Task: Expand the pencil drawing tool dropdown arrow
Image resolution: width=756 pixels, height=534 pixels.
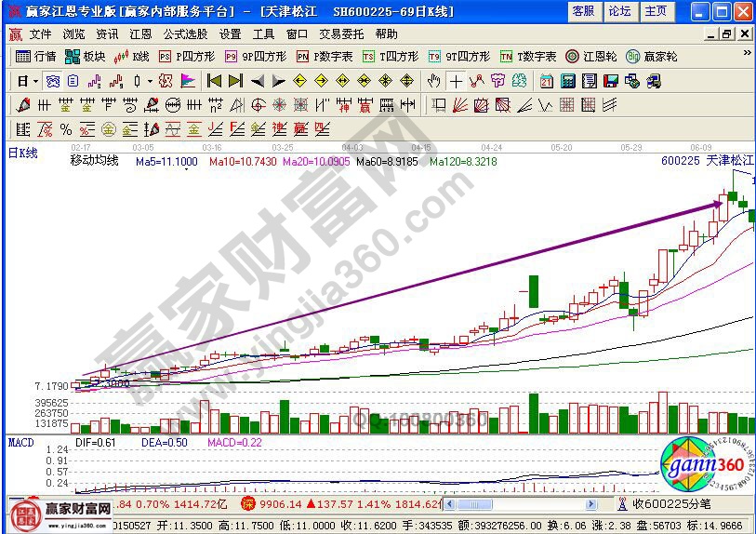Action: point(33,105)
